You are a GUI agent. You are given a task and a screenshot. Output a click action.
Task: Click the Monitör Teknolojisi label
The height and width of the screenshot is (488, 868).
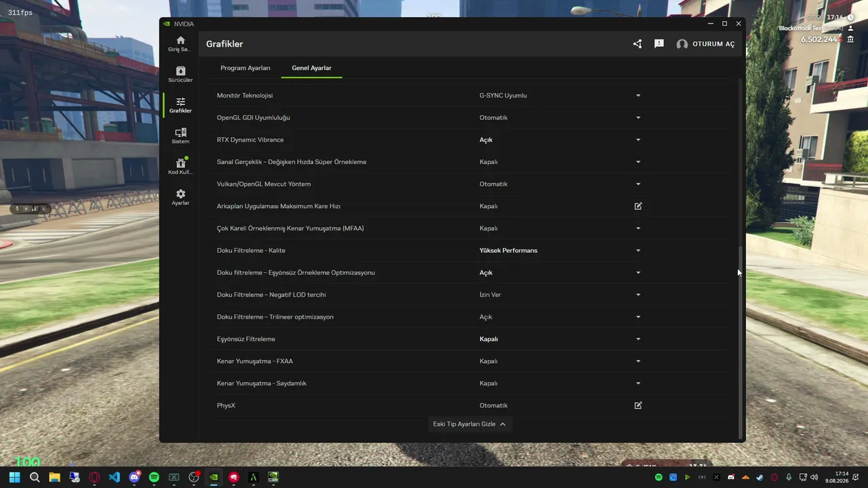coord(245,96)
